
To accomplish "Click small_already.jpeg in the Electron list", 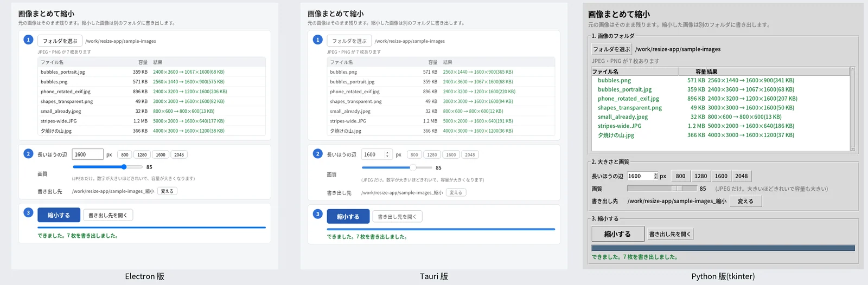I will point(152,111).
